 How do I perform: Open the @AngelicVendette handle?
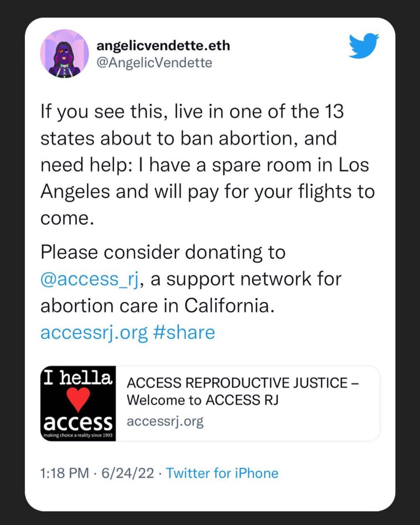click(x=154, y=63)
